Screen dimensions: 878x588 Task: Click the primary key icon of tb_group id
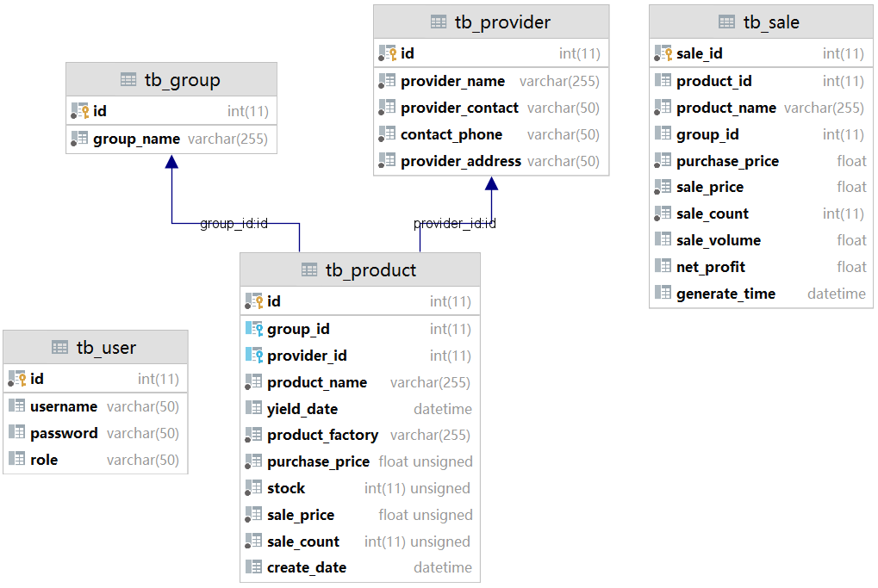tap(80, 111)
